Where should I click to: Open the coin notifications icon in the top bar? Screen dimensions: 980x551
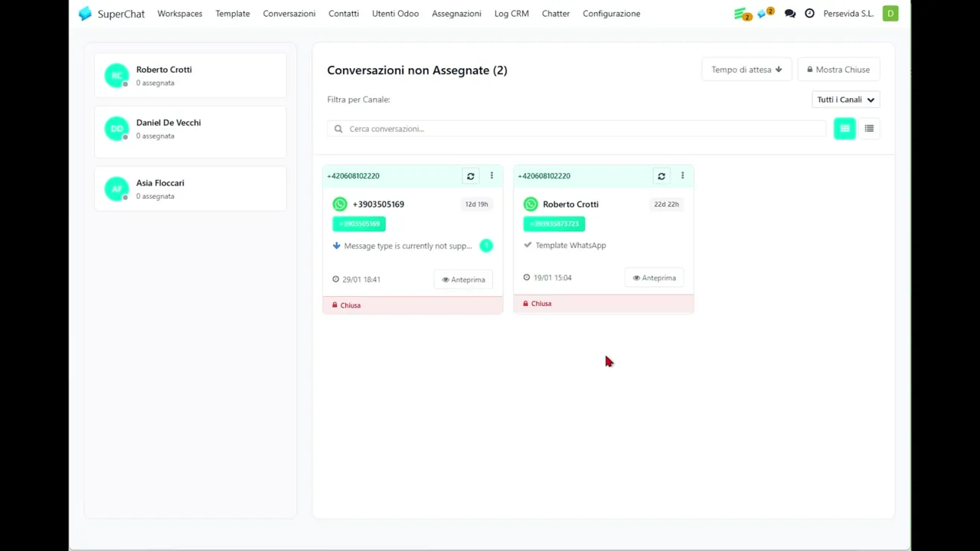741,13
